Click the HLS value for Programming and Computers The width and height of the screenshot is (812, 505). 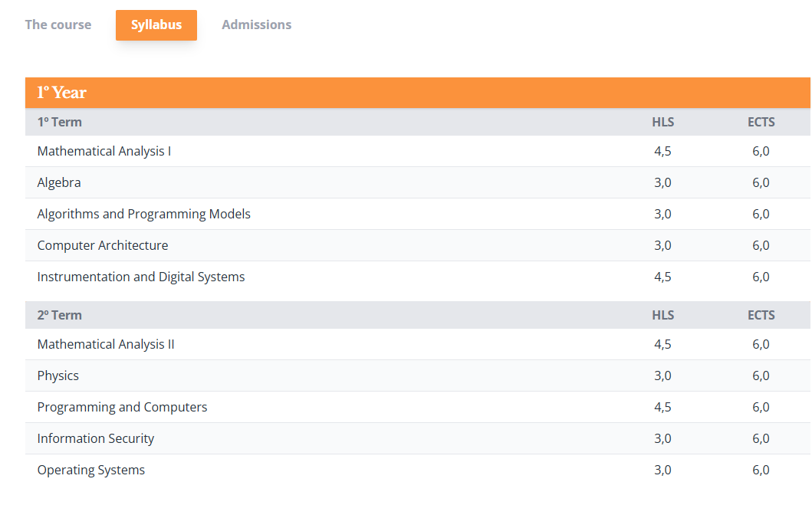(662, 407)
